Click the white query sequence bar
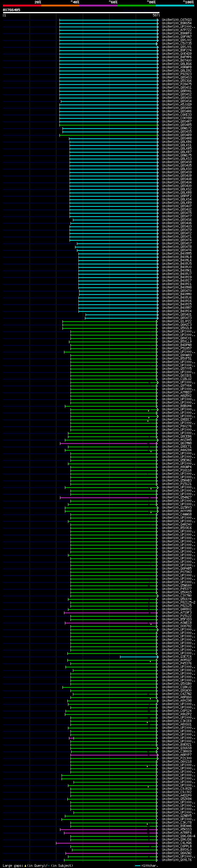The image size is (197, 868). [x=81, y=13]
